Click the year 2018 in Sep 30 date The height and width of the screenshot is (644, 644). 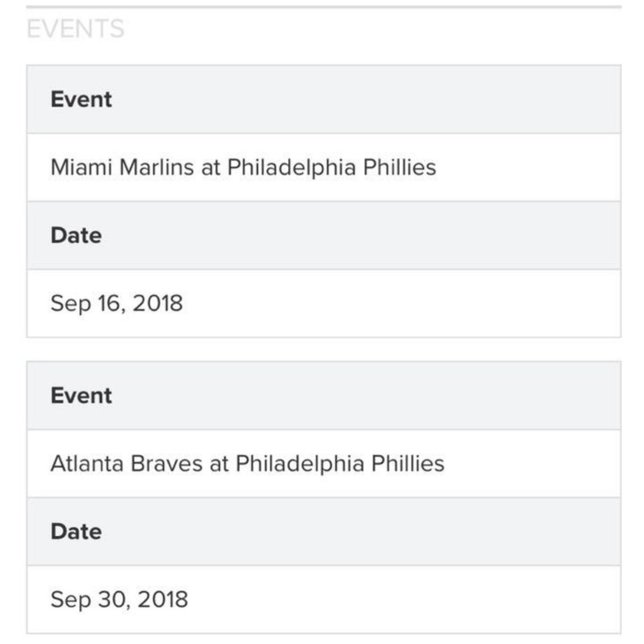click(x=163, y=599)
